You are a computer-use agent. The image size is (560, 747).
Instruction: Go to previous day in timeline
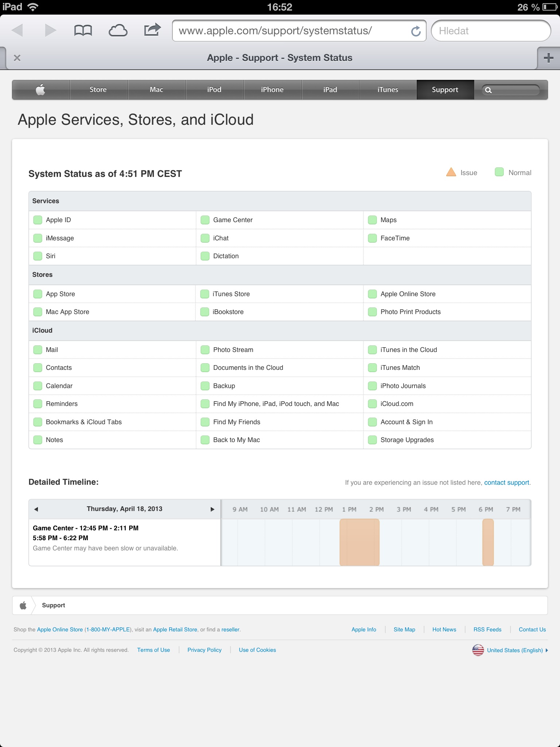tap(36, 509)
